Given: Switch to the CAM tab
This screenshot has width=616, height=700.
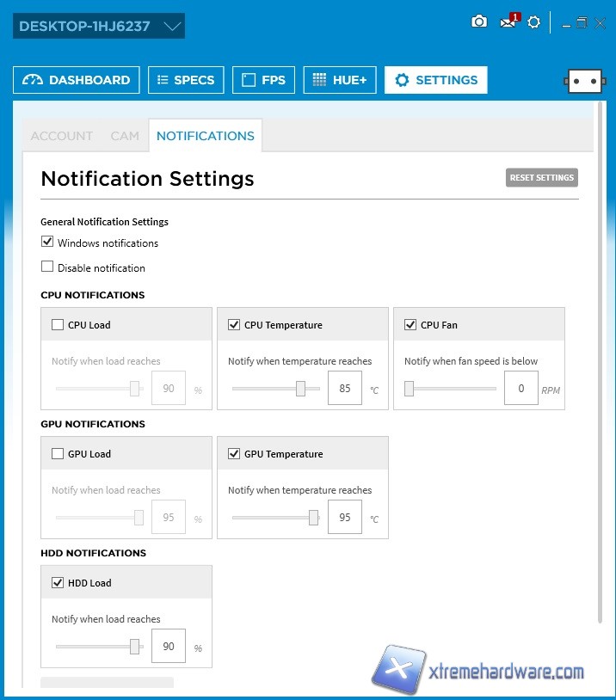Looking at the screenshot, I should tap(125, 136).
